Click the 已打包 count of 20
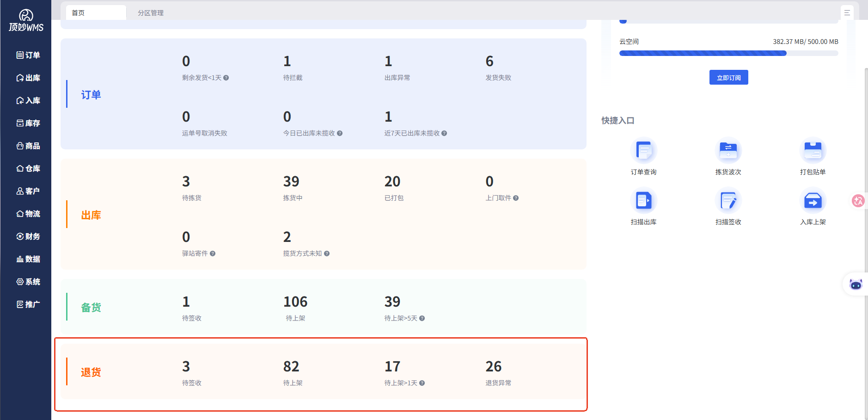868x420 pixels. (x=392, y=181)
